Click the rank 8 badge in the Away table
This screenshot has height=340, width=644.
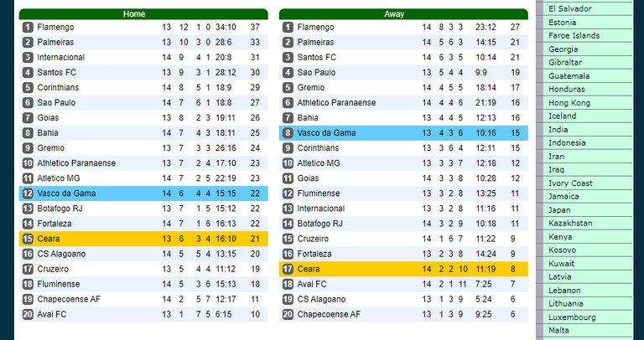[288, 133]
